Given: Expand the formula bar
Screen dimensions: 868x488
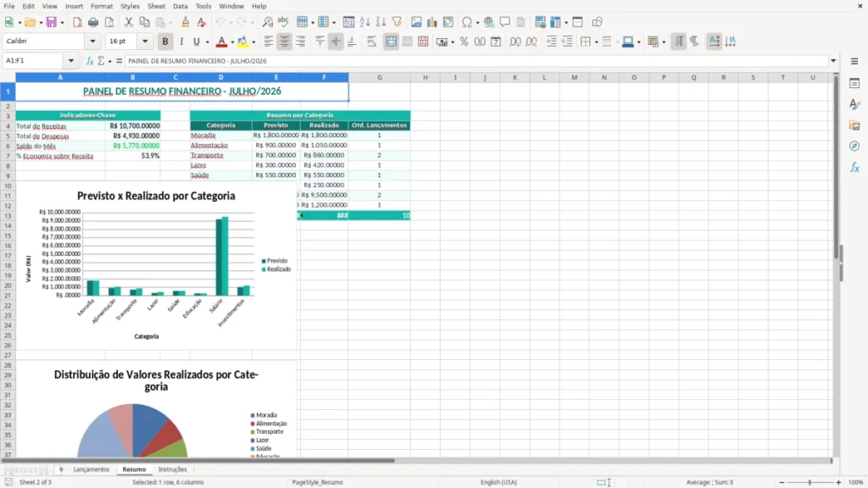Looking at the screenshot, I should (833, 61).
